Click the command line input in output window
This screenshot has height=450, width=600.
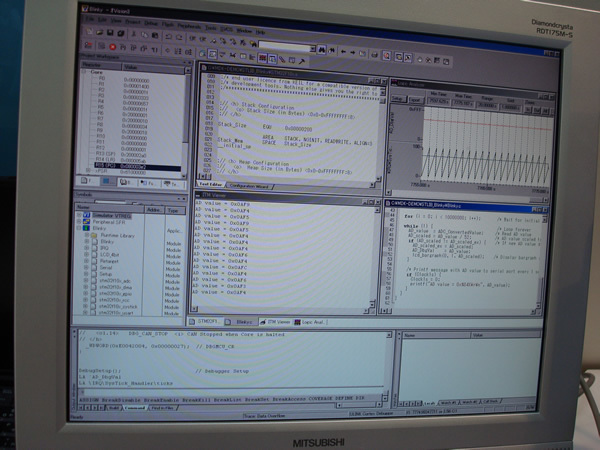point(232,392)
